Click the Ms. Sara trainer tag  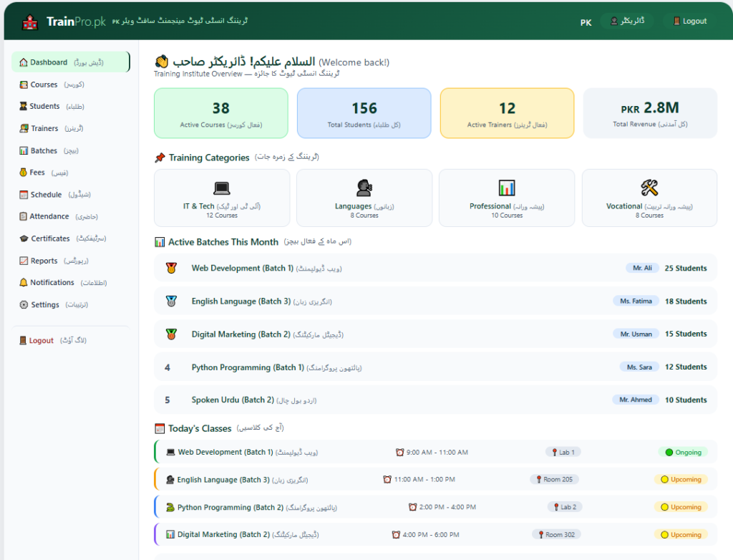(639, 367)
